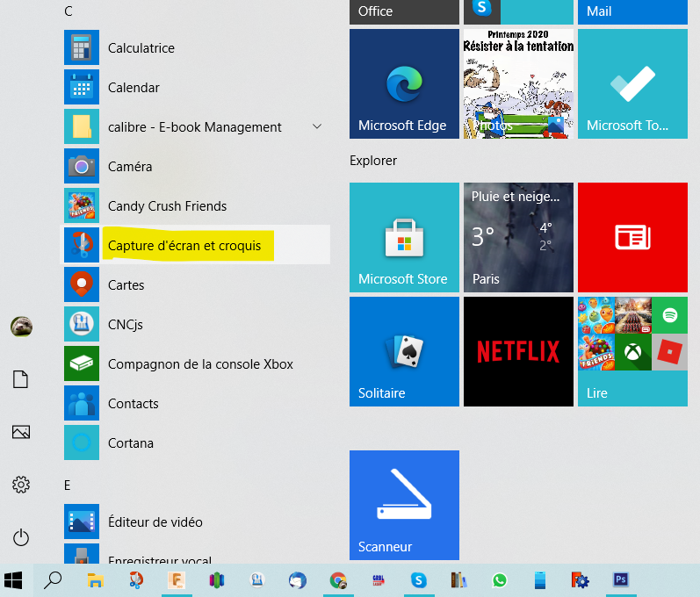Open the Microsoft To Do tile
This screenshot has height=597, width=700.
point(632,84)
